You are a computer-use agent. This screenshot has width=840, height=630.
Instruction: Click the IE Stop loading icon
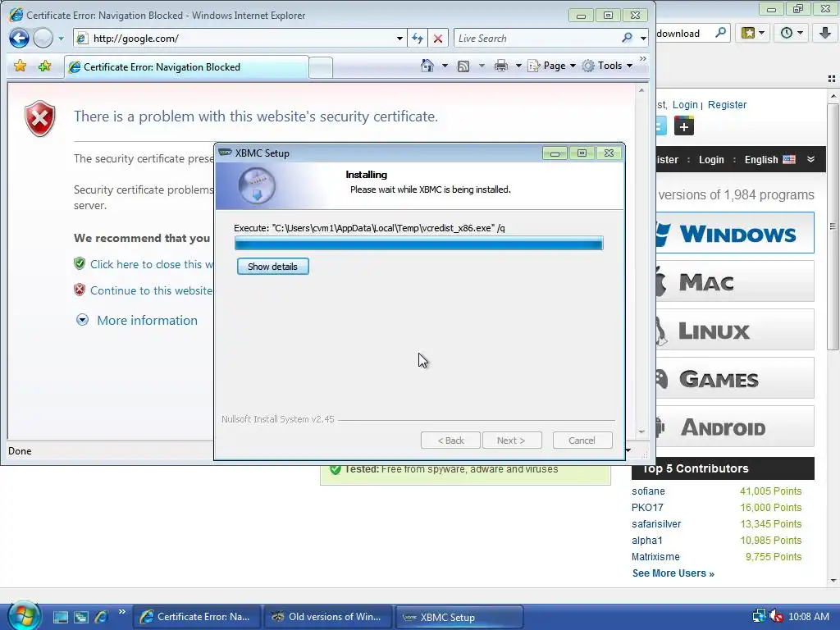click(x=438, y=39)
